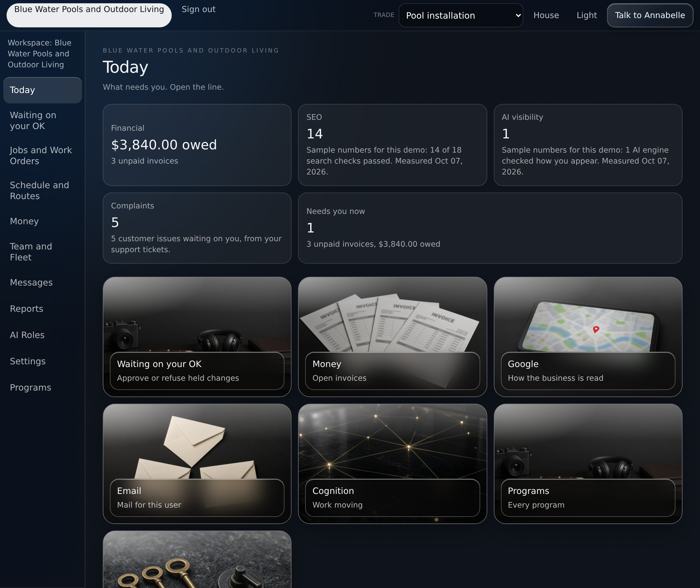This screenshot has width=700, height=588.
Task: Open AI Roles in the sidebar
Action: [43, 335]
